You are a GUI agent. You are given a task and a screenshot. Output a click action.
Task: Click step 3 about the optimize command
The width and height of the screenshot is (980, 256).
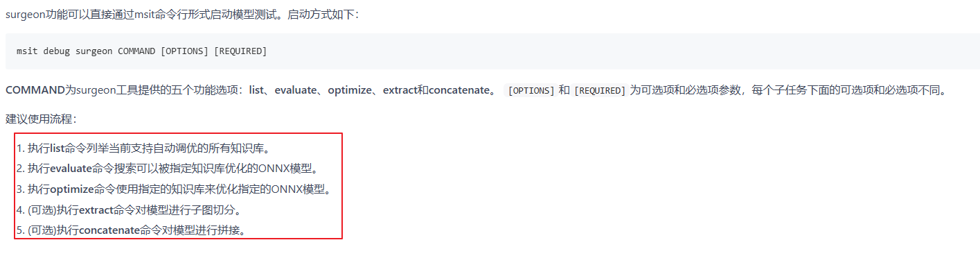tap(173, 189)
